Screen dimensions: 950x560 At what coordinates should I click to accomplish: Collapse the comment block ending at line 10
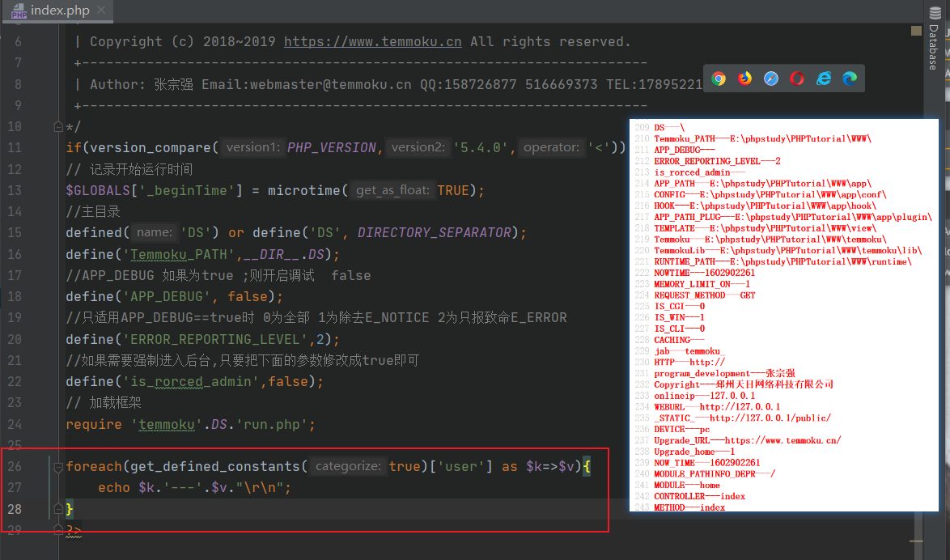tap(58, 127)
